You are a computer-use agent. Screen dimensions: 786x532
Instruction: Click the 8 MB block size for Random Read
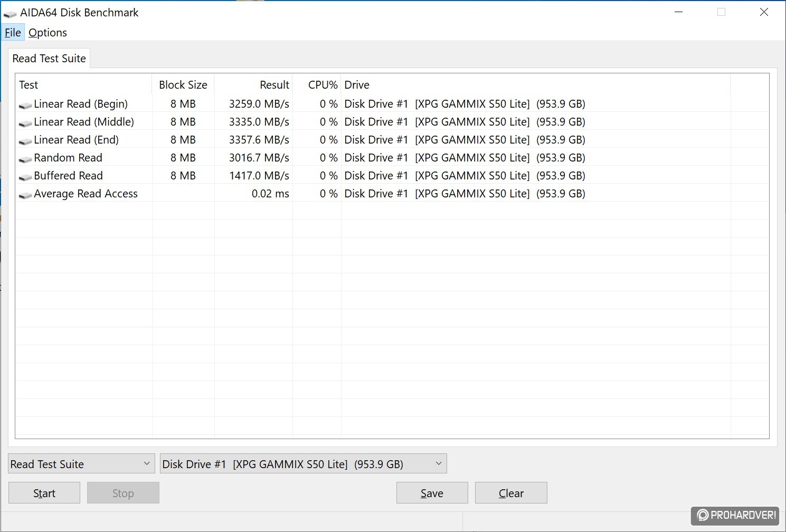pyautogui.click(x=183, y=158)
